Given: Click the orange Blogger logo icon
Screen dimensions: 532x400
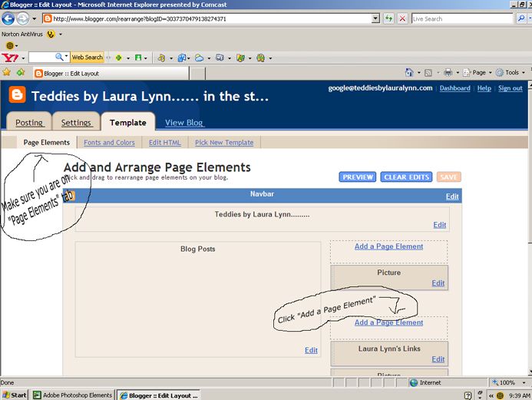Looking at the screenshot, I should click(17, 94).
